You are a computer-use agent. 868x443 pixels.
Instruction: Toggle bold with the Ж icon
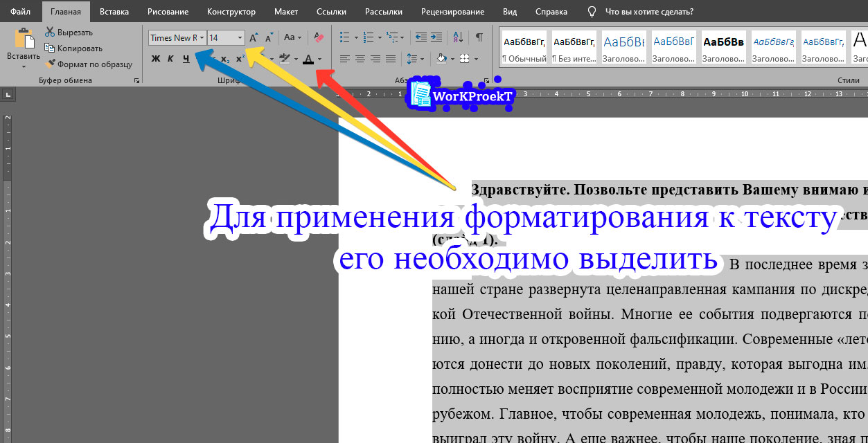coord(154,59)
